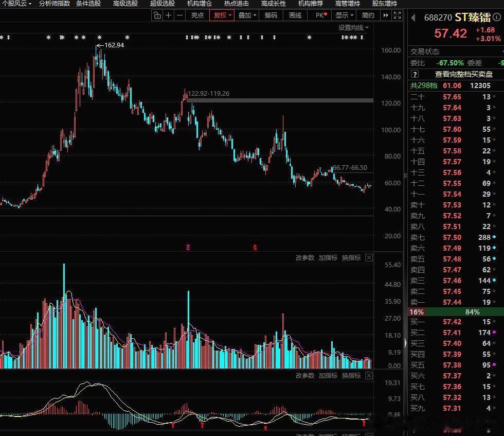
Task: Close the volume indicator panel
Action: (369, 258)
